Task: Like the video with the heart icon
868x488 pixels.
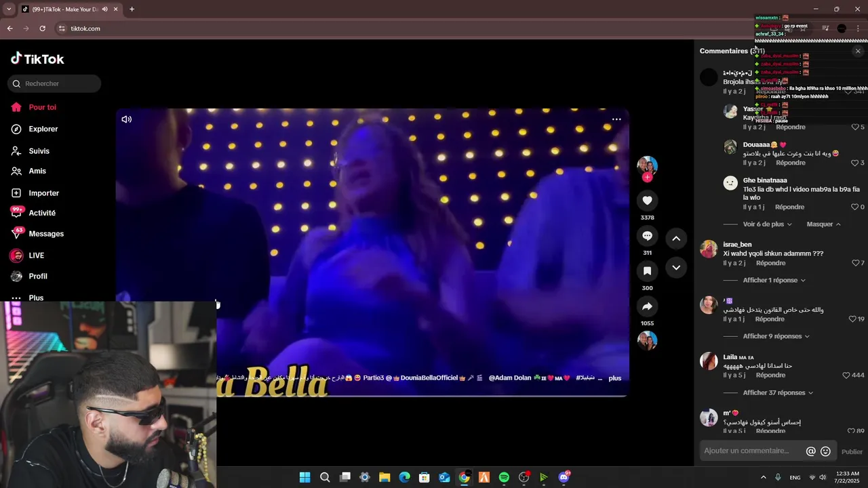Action: (x=647, y=201)
